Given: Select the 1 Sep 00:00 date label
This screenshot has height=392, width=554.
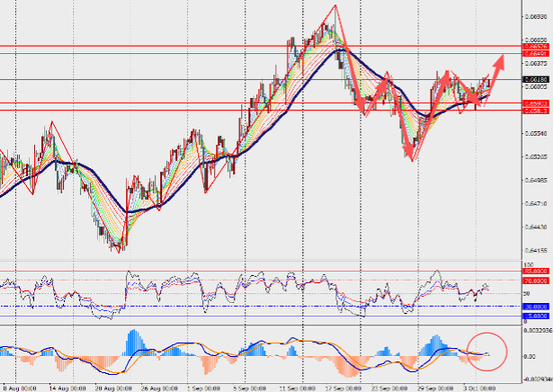Looking at the screenshot, I should coord(205,388).
